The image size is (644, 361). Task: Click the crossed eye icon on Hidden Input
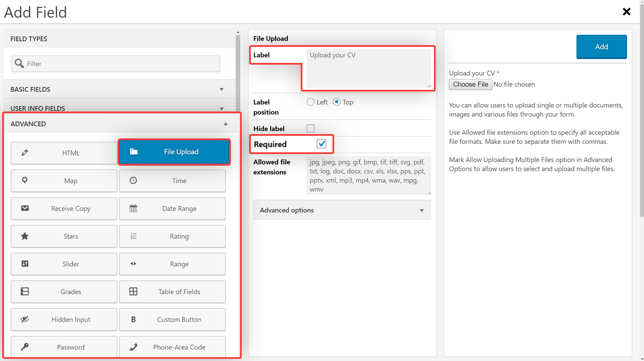point(25,319)
